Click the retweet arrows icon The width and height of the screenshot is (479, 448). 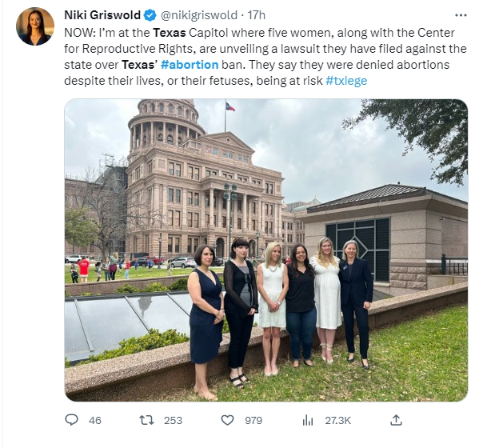click(x=146, y=420)
